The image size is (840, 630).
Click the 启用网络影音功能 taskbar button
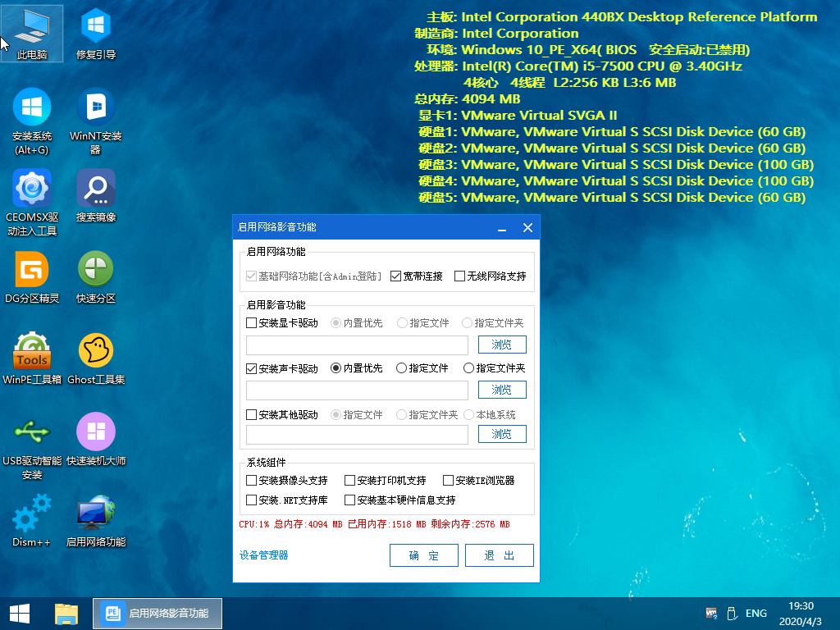[x=157, y=614]
